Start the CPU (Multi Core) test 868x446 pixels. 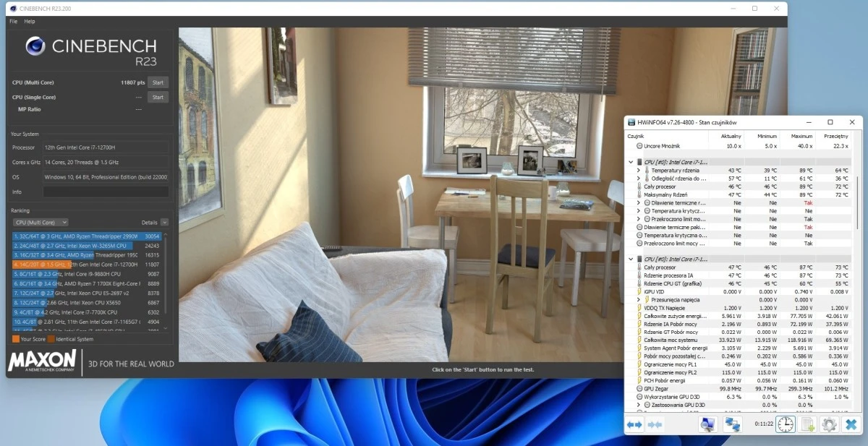coord(157,83)
